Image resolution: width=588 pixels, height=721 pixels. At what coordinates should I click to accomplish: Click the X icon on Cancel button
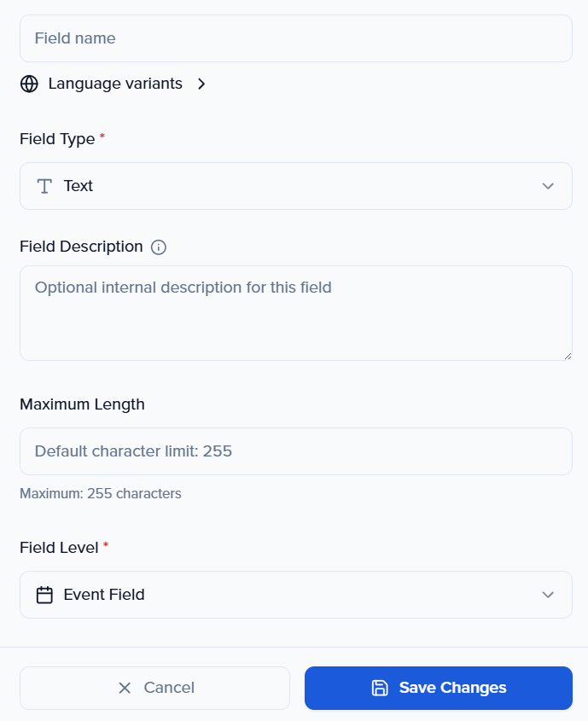(125, 688)
